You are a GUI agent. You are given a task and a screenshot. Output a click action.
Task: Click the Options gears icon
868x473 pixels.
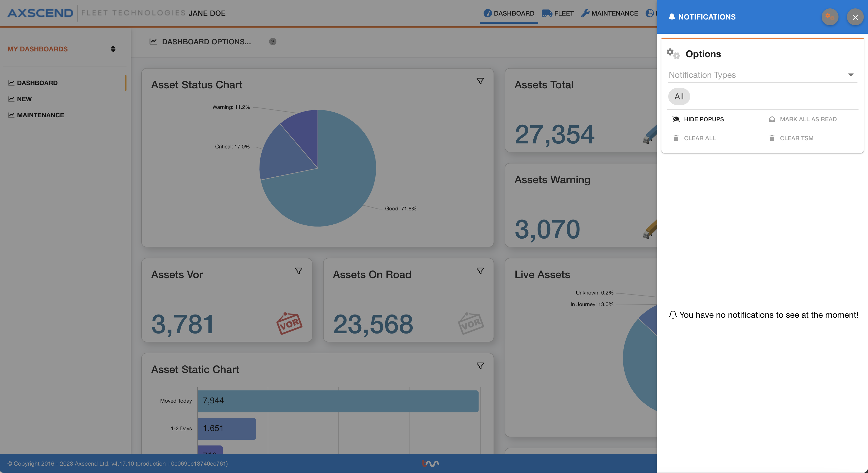click(x=673, y=54)
